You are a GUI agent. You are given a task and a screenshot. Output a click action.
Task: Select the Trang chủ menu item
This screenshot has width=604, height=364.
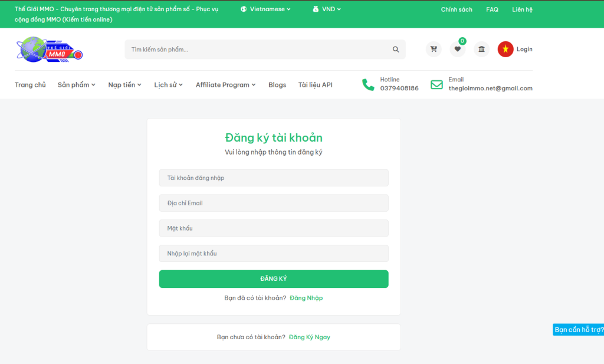pyautogui.click(x=30, y=84)
